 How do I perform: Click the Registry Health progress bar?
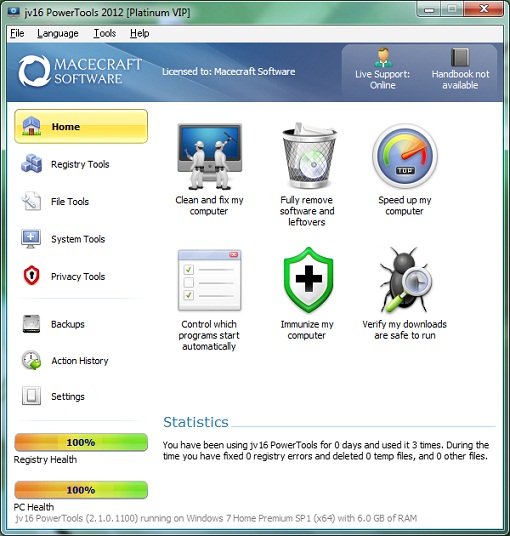click(81, 442)
